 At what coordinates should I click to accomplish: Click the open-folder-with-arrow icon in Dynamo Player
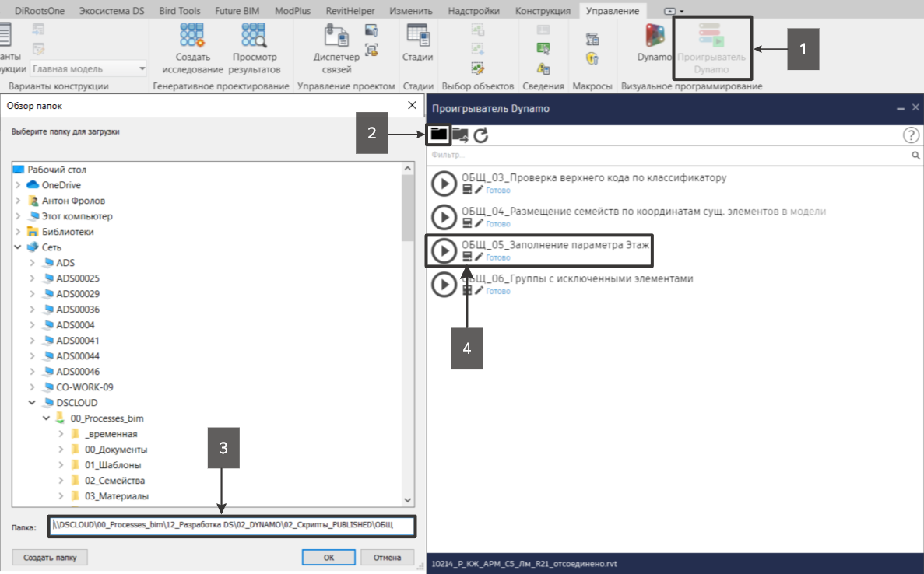coord(460,135)
